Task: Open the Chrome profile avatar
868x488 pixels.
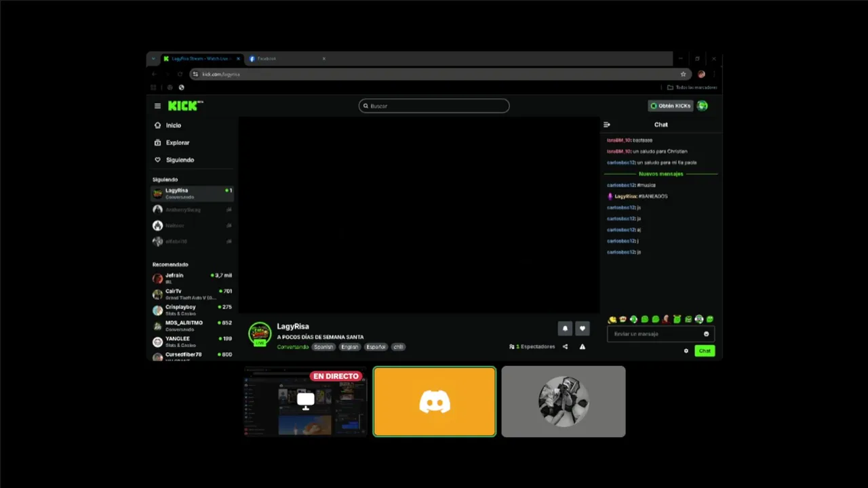Action: (x=701, y=74)
